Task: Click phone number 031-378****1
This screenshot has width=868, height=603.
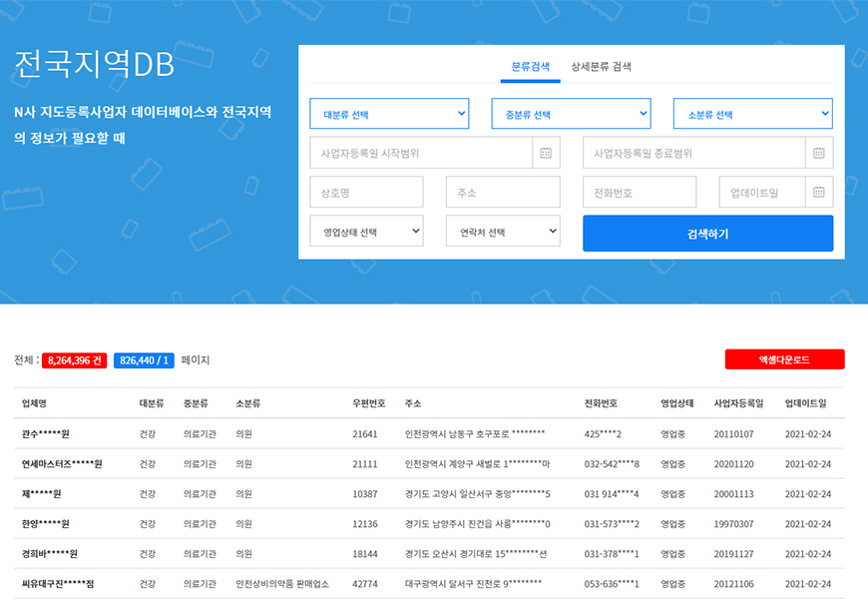Action: pos(612,554)
